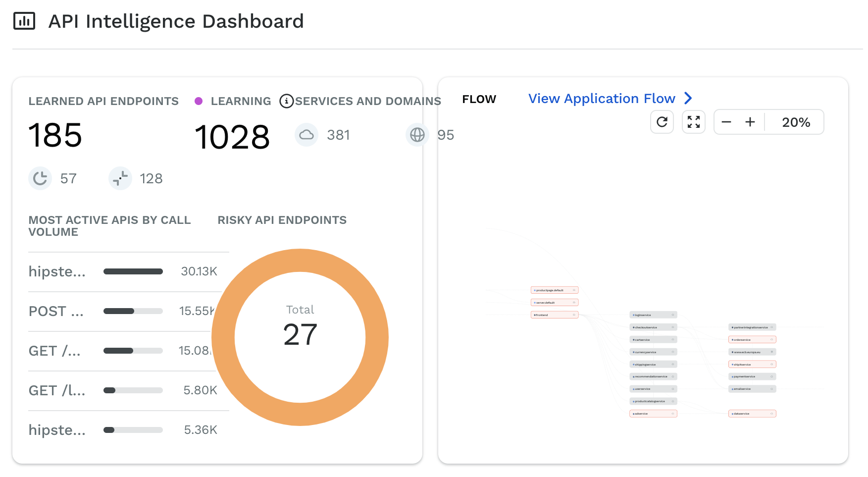Click the clock icon beside 57
Viewport: 868px width, 477px height.
click(x=40, y=178)
